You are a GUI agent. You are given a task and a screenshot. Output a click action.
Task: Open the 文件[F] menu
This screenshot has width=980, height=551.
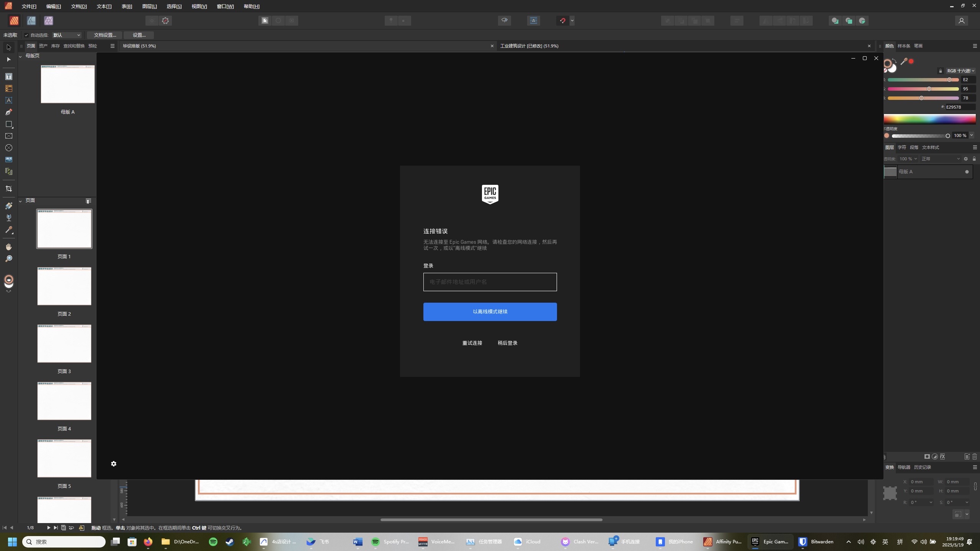point(29,7)
